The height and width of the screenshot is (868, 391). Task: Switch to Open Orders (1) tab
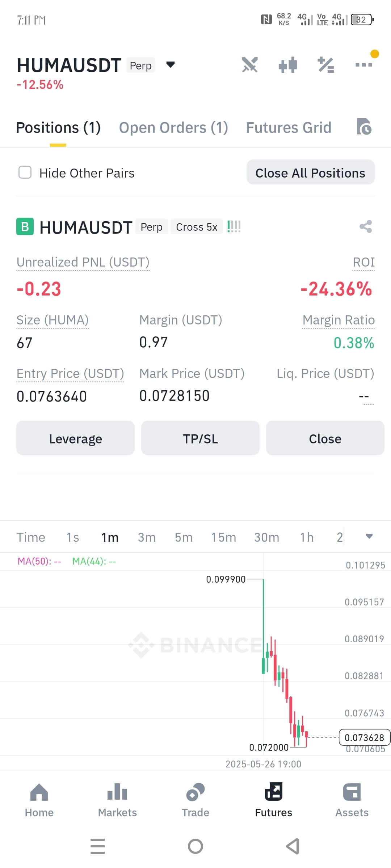point(173,128)
